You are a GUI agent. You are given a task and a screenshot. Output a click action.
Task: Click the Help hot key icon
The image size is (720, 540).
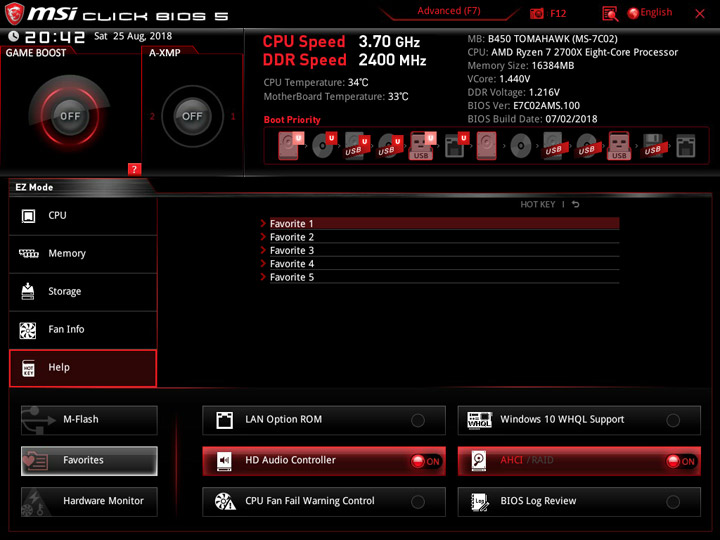pos(28,368)
